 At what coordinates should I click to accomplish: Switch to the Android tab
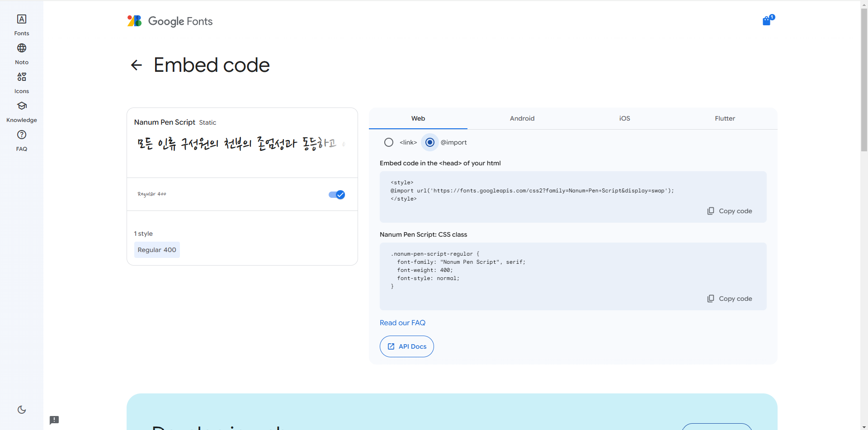click(522, 118)
